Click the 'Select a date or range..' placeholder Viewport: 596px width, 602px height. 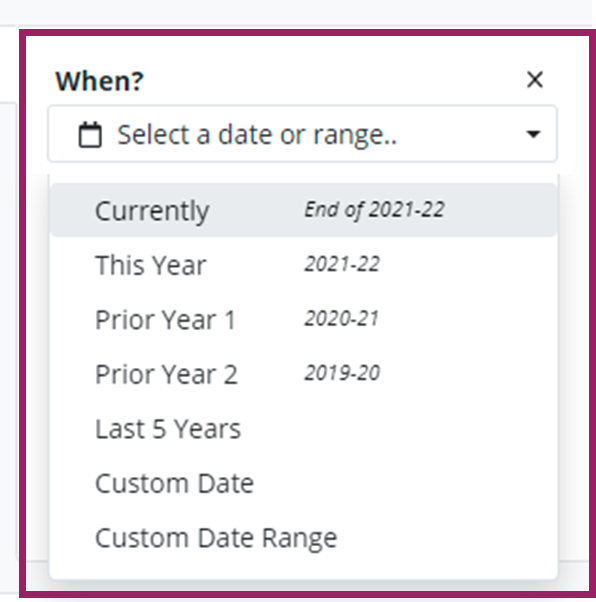257,135
